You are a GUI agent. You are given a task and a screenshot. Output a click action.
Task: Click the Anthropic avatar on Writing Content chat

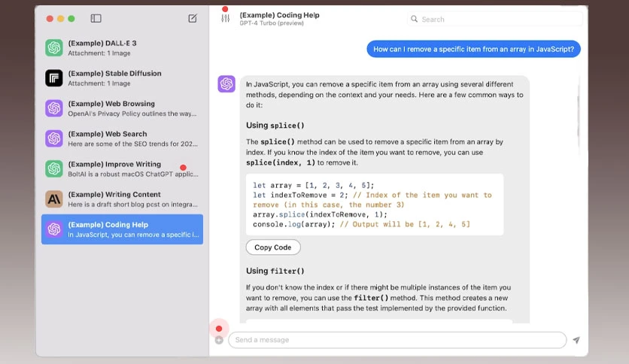coord(54,199)
